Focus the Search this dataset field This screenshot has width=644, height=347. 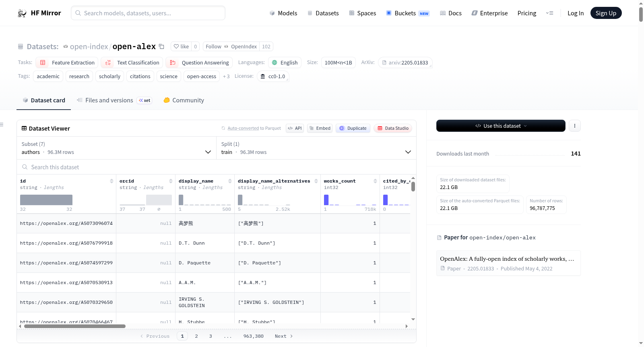(x=217, y=167)
